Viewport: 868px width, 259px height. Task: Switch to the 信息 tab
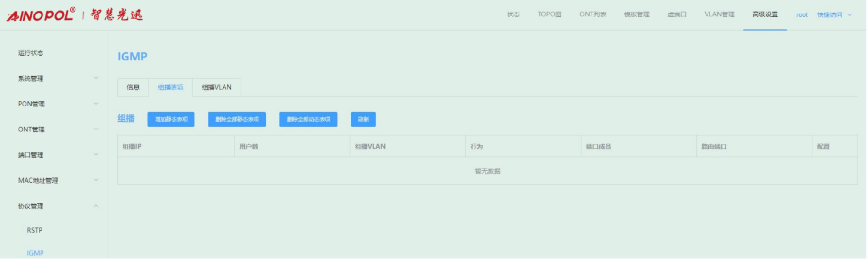(x=133, y=88)
